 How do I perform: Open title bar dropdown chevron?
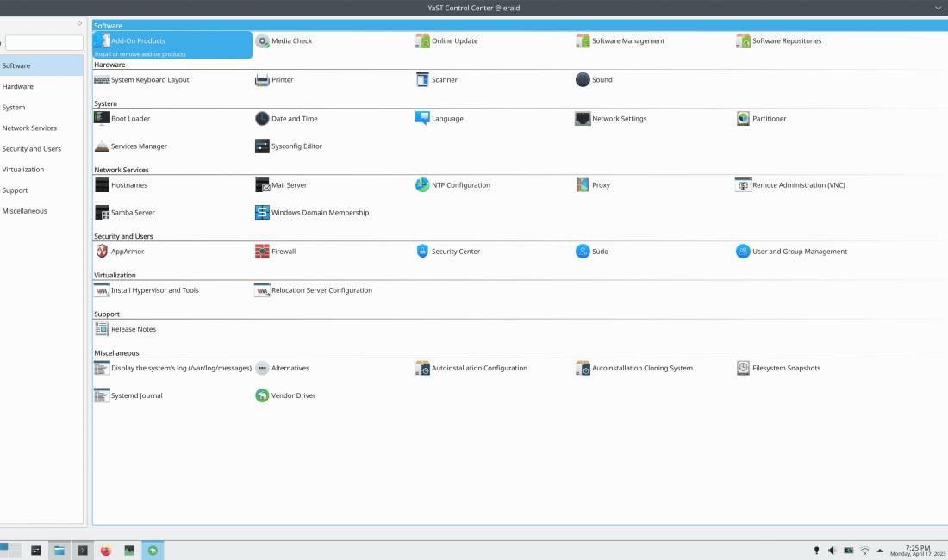point(939,8)
